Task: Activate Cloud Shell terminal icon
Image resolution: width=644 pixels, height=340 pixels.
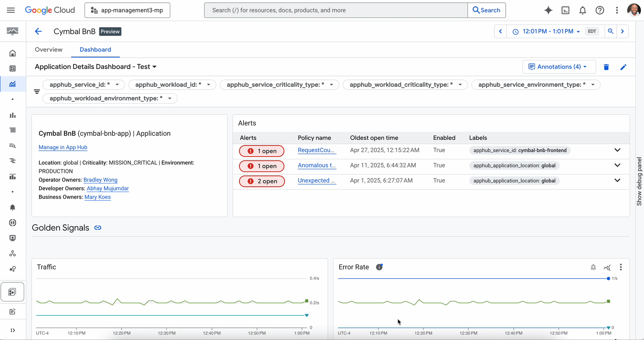Action: pyautogui.click(x=565, y=11)
